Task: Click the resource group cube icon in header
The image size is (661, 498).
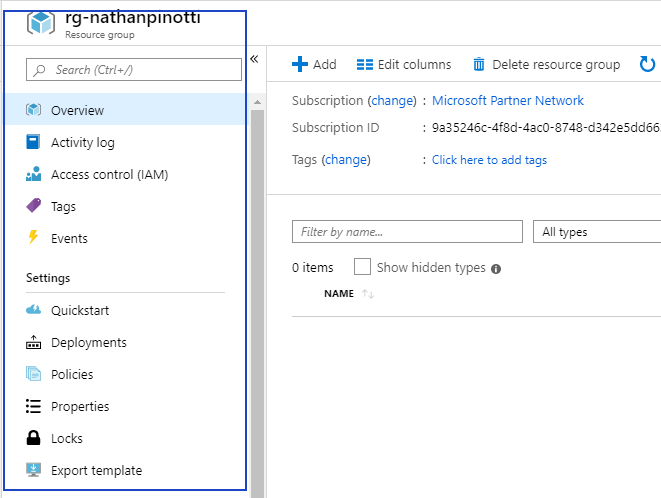Action: [x=40, y=22]
